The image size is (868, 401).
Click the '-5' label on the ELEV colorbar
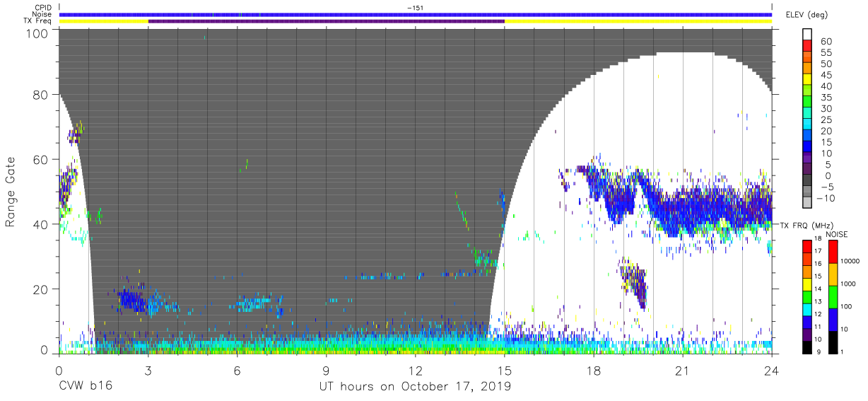828,187
